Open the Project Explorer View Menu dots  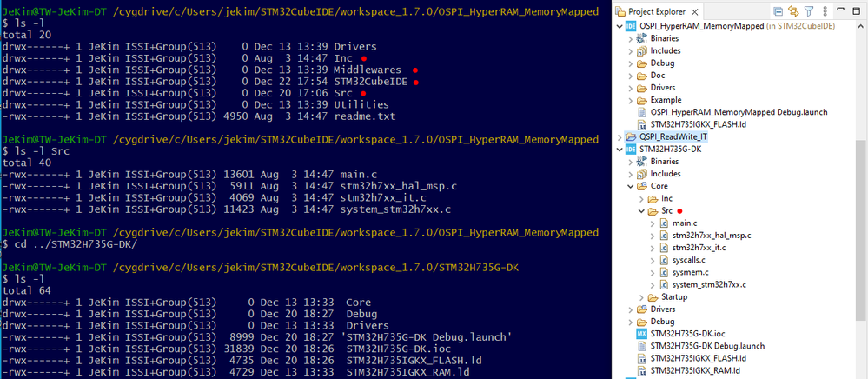click(825, 11)
